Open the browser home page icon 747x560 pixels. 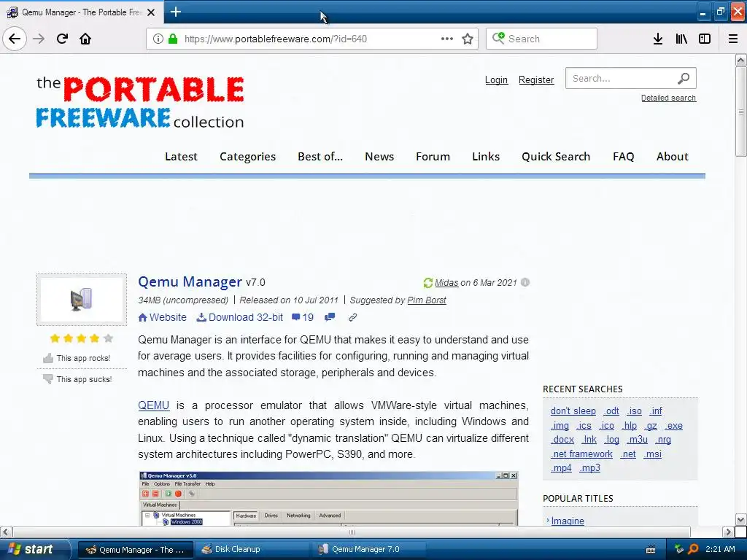point(85,39)
